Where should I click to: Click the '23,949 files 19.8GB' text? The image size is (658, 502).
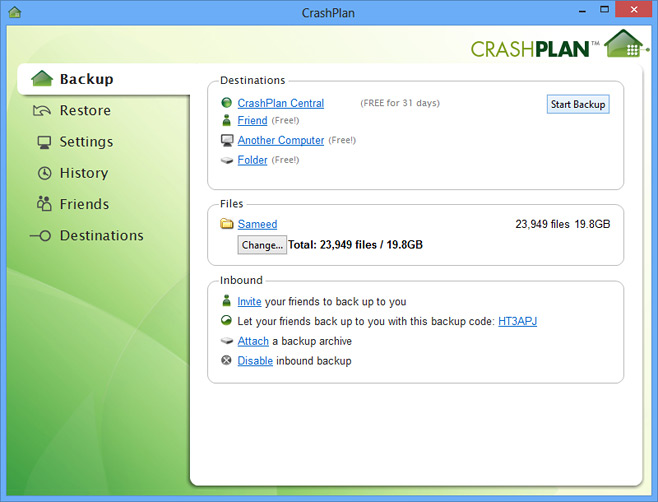click(x=563, y=224)
